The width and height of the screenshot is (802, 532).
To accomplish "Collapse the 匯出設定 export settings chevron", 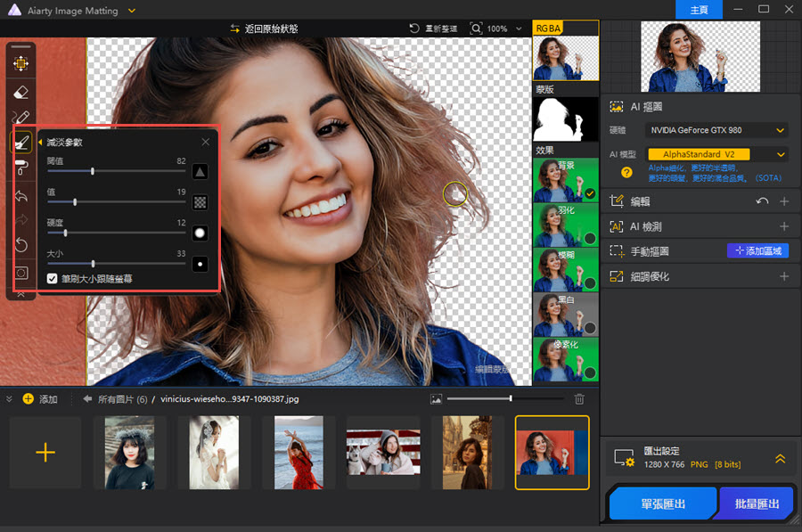I will pyautogui.click(x=780, y=458).
